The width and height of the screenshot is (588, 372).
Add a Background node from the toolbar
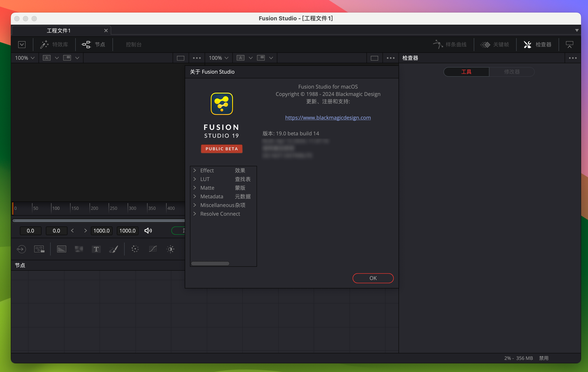(x=61, y=249)
